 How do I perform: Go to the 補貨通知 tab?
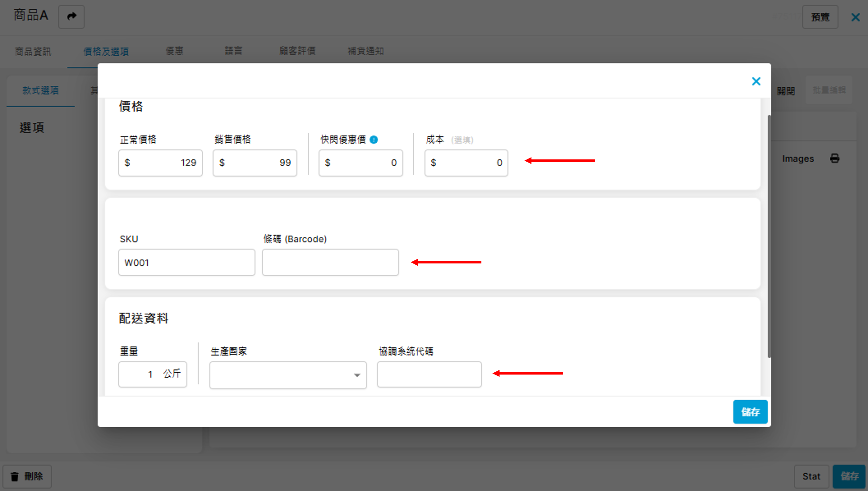[366, 51]
